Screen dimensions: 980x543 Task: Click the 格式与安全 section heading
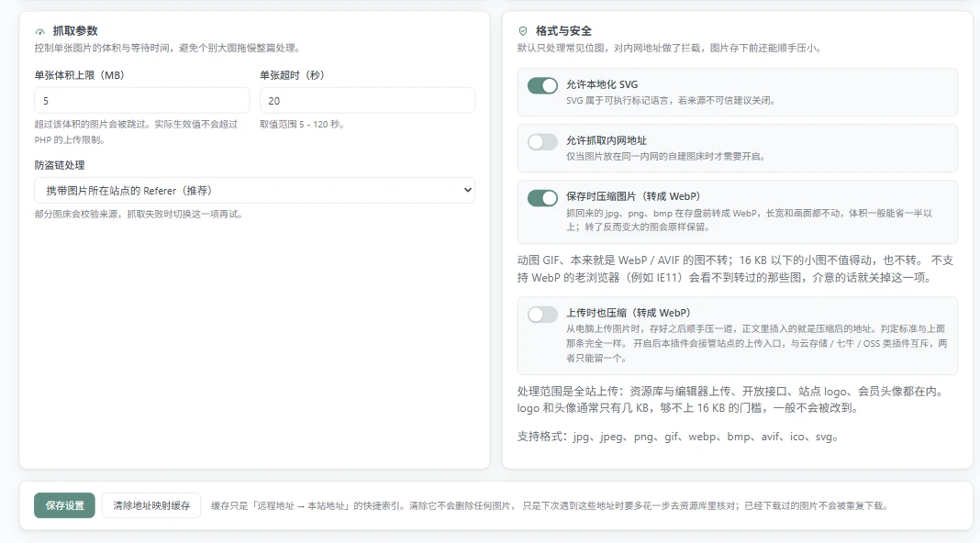coord(563,30)
